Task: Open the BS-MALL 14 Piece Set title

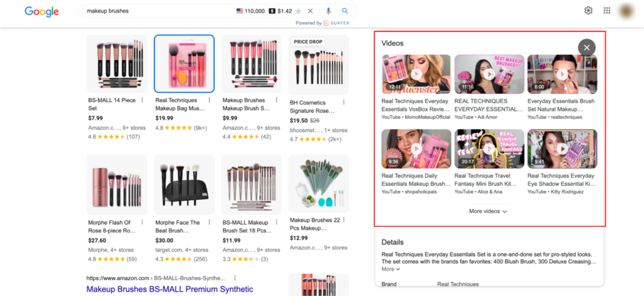Action: click(112, 105)
